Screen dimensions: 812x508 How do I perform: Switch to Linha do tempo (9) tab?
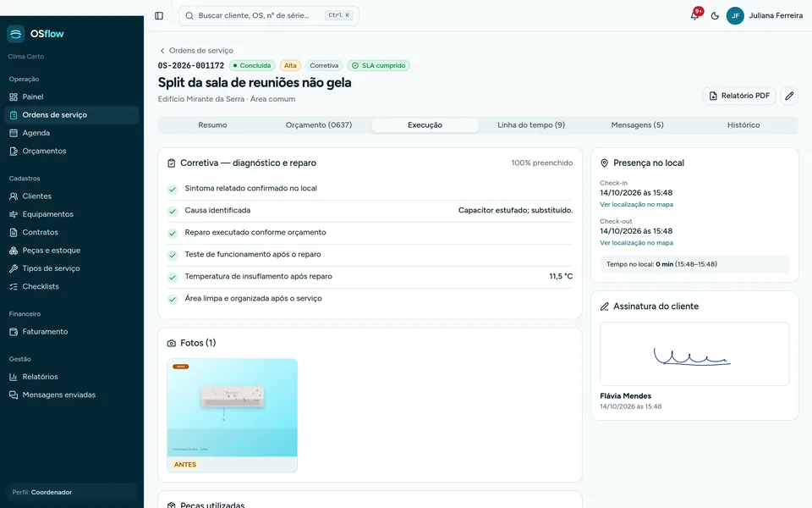click(531, 125)
